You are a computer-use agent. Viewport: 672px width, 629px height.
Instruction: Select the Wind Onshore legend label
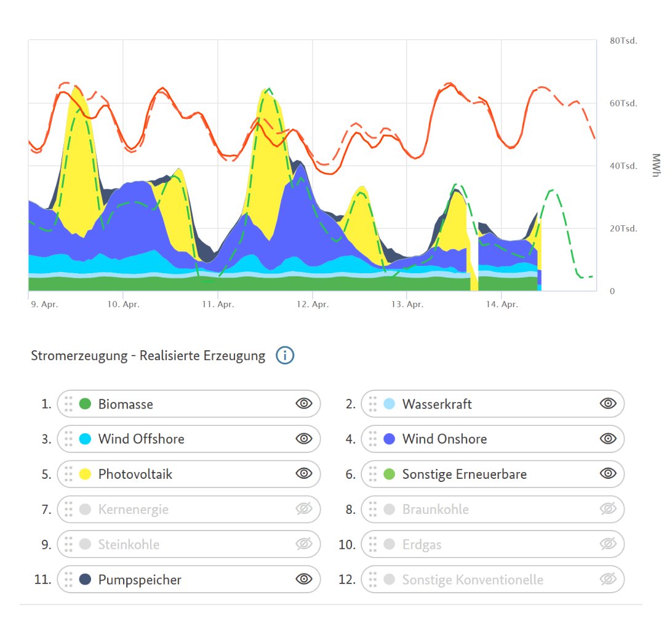coord(444,439)
